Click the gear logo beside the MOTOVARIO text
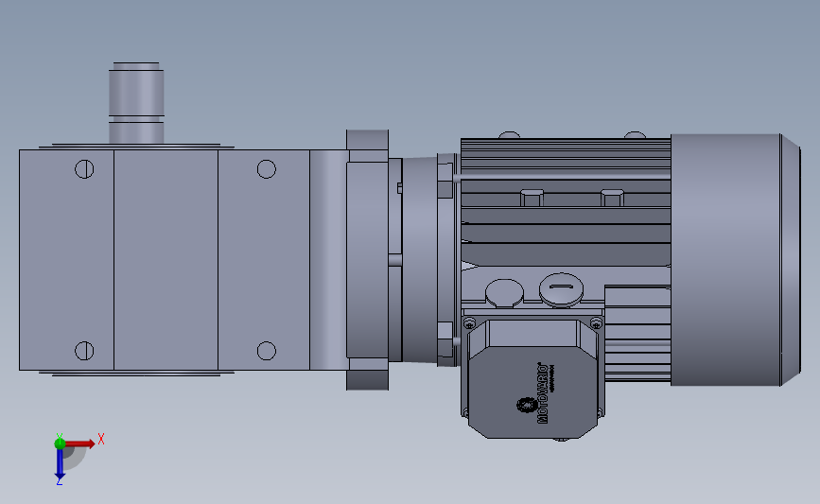 coord(525,406)
